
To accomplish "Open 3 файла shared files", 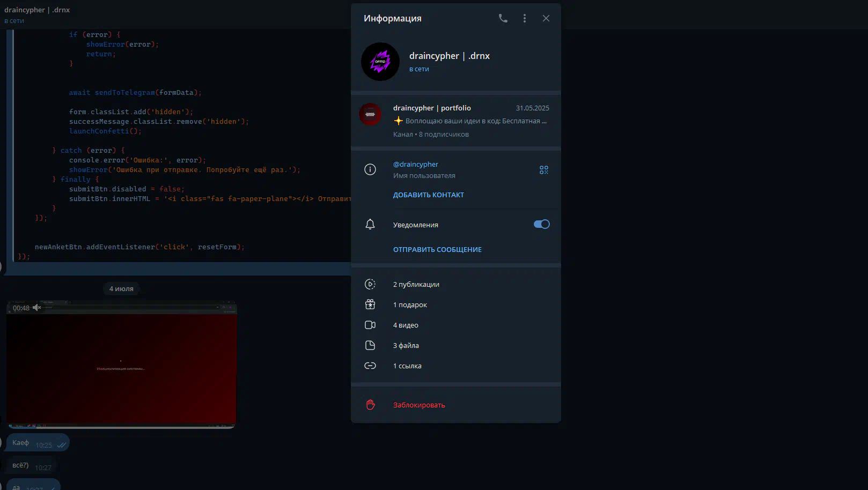I will point(456,346).
